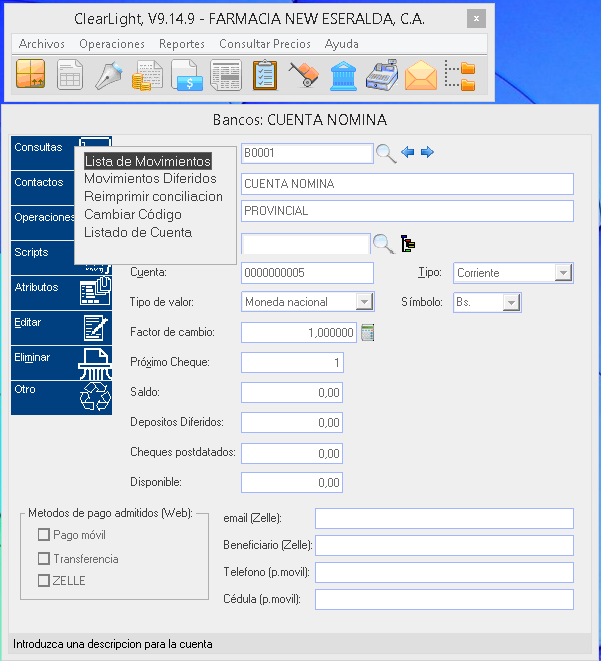Enable the Pago móvil checkbox
601x661 pixels.
coord(44,535)
